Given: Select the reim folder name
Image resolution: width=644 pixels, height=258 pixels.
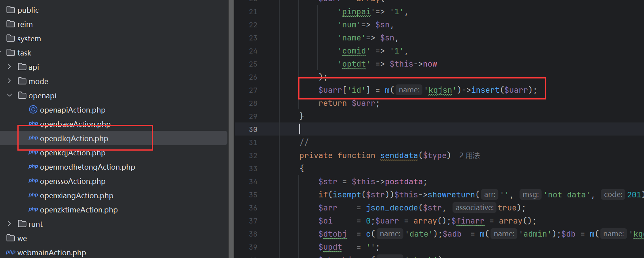Looking at the screenshot, I should [x=25, y=24].
